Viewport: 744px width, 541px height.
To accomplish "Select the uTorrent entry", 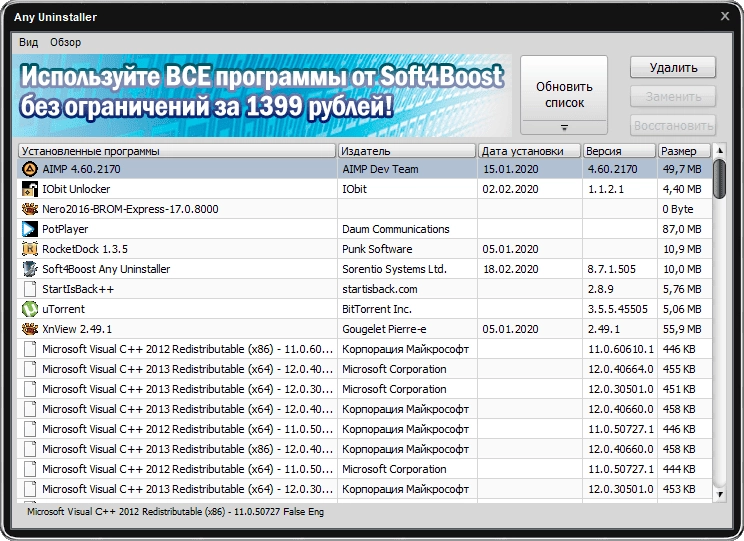I will [x=364, y=309].
